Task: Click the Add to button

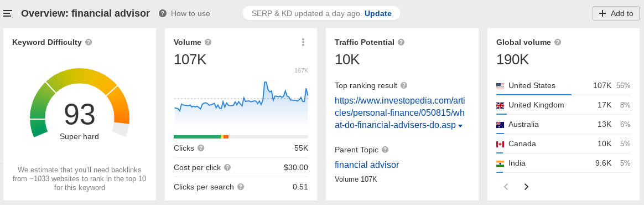Action: point(616,13)
